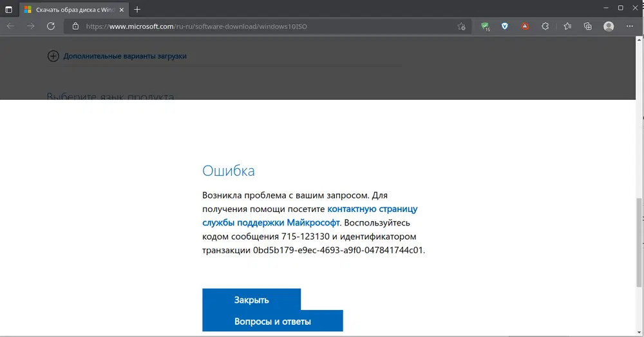644x337 pixels.
Task: Click message code 715-123130
Action: (305, 236)
